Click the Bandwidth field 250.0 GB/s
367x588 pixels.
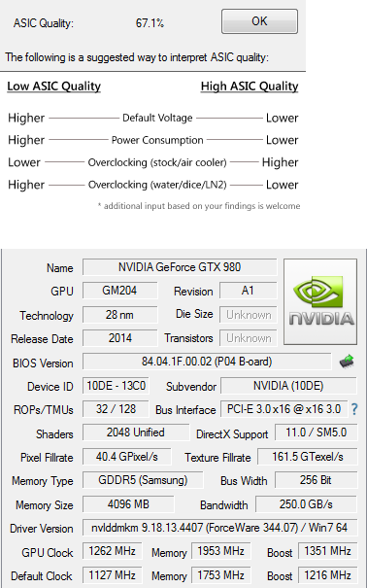306,504
